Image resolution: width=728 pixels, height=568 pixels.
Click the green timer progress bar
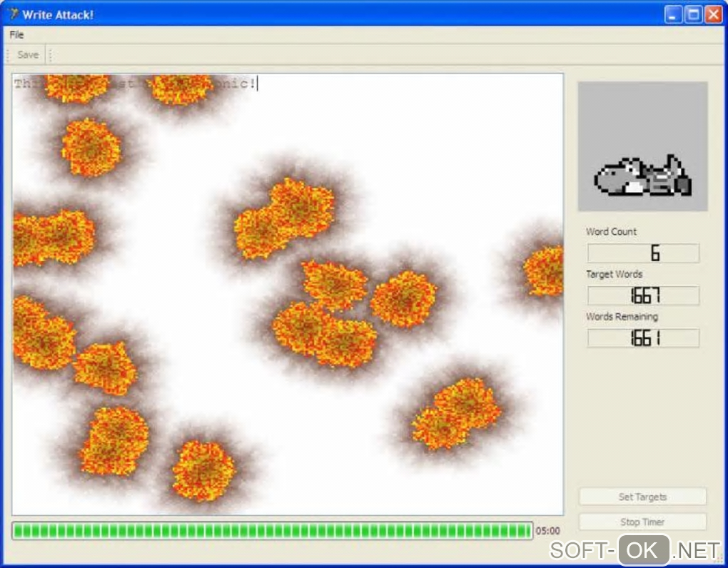273,531
